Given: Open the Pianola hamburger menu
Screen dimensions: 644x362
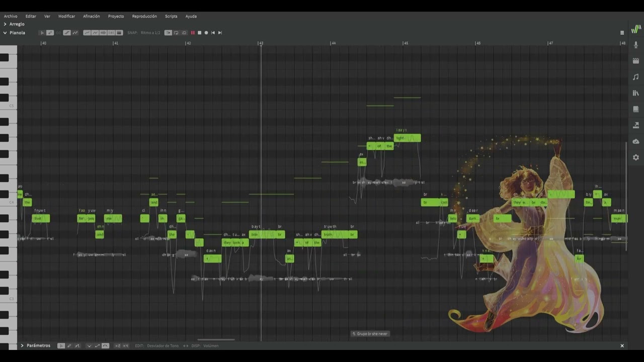Looking at the screenshot, I should [x=622, y=33].
